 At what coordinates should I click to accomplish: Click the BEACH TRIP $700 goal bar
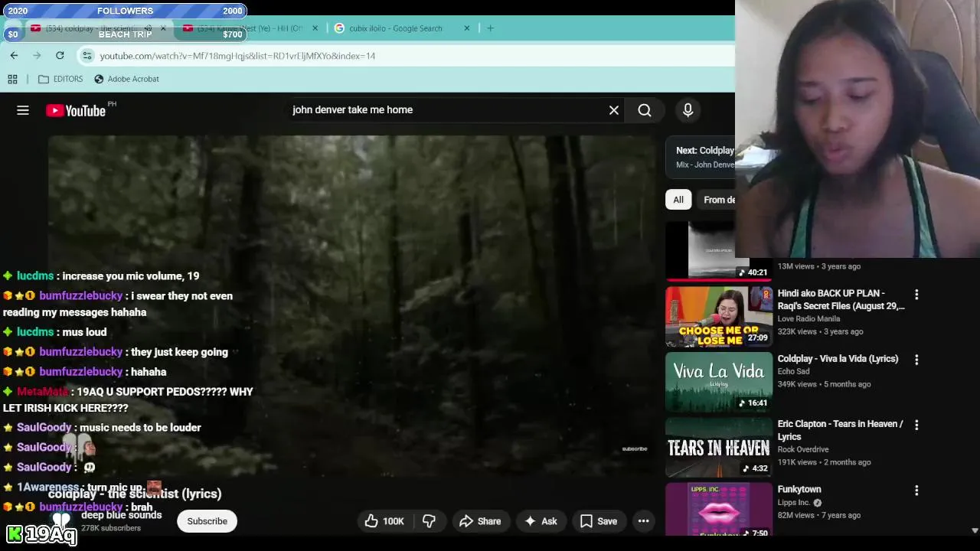coord(126,34)
